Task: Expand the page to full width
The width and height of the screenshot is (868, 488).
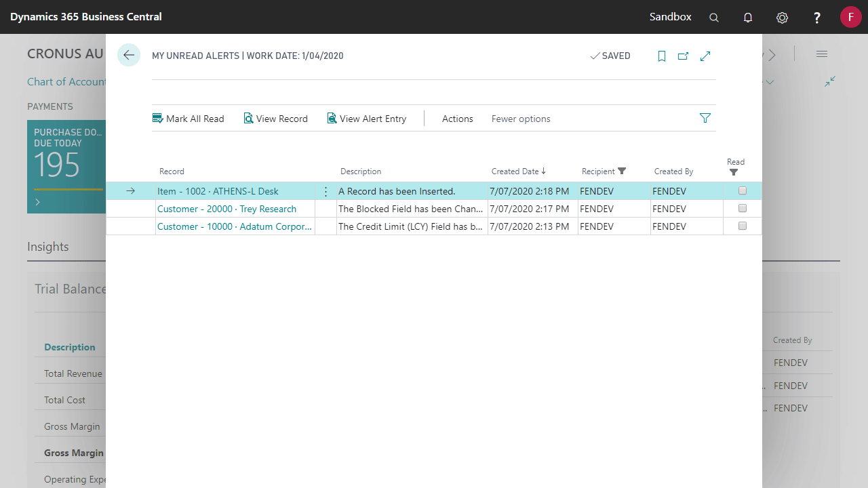Action: coord(705,56)
